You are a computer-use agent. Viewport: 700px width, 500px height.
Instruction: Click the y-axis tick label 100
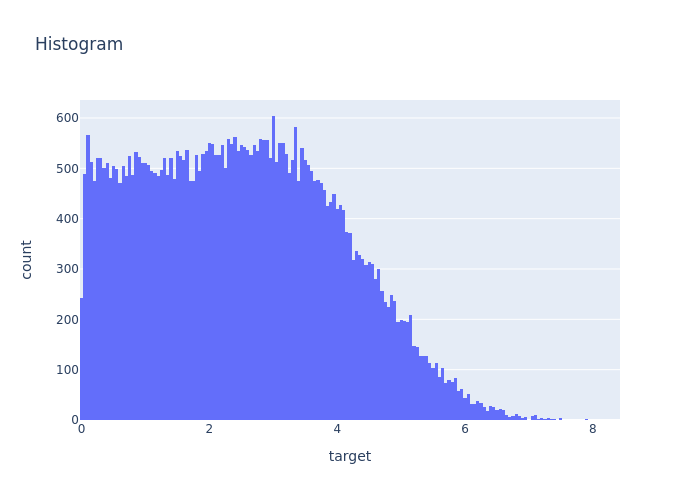point(67,370)
